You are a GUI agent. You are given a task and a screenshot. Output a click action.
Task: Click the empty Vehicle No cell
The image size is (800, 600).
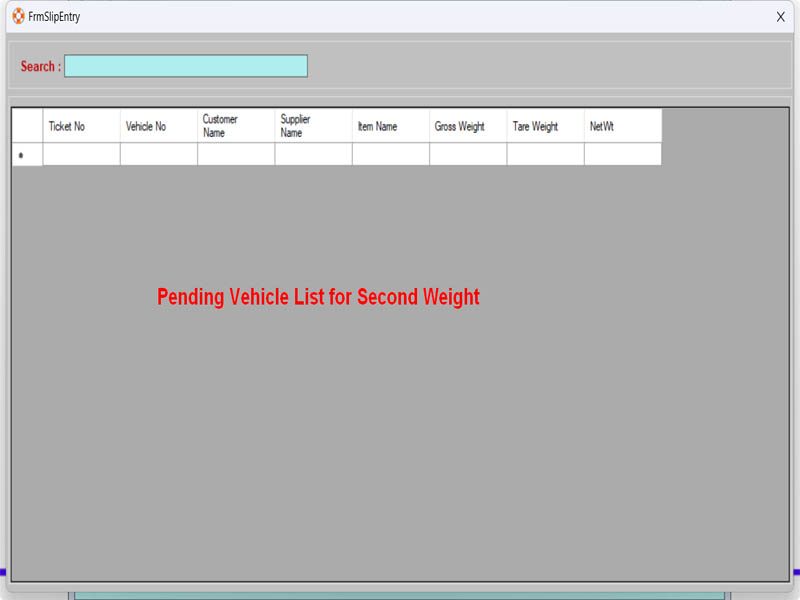(159, 155)
